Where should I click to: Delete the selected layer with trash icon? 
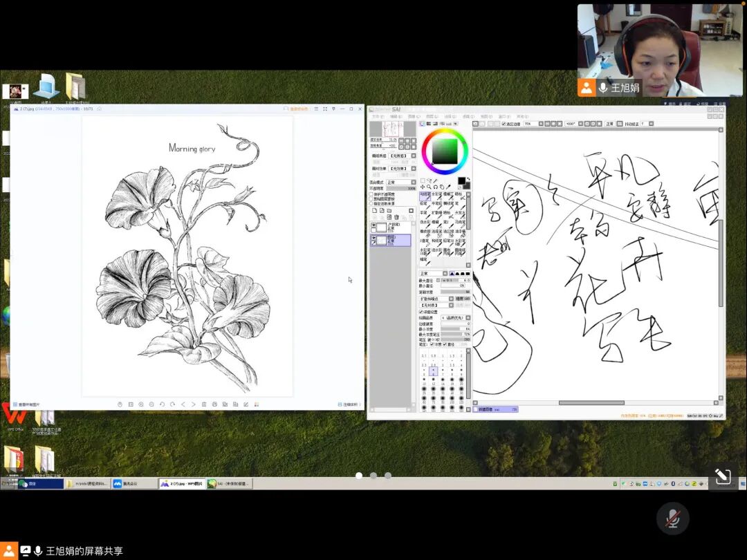[396, 217]
